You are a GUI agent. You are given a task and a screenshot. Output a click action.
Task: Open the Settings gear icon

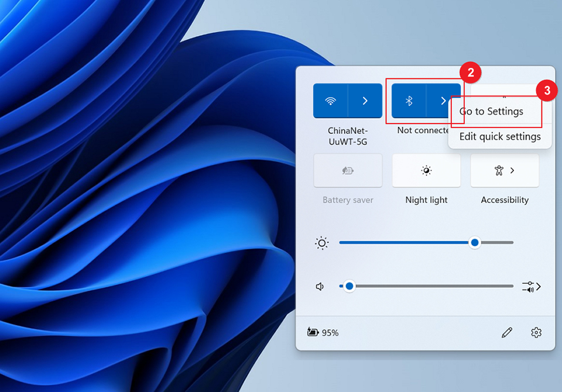click(x=536, y=332)
